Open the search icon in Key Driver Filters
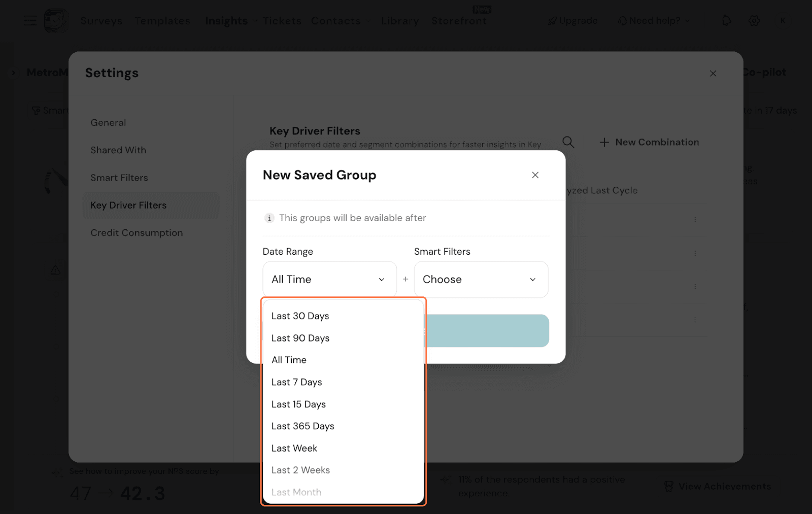The height and width of the screenshot is (514, 812). 568,143
